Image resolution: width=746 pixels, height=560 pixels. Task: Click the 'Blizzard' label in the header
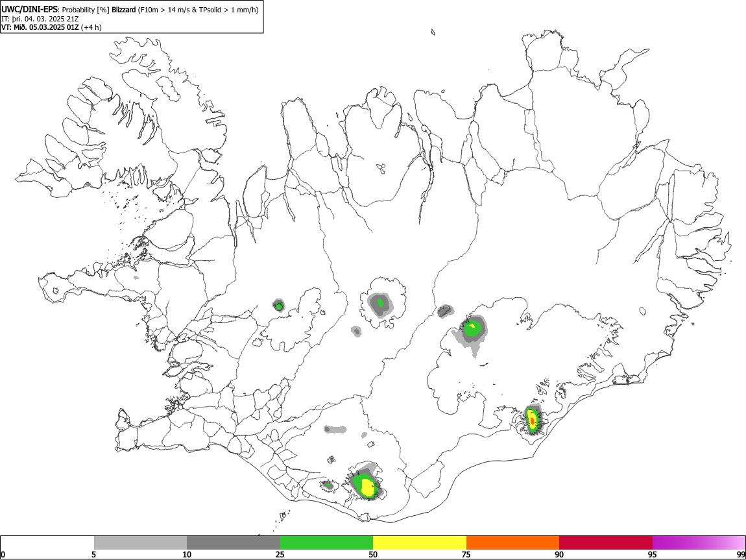(x=124, y=10)
